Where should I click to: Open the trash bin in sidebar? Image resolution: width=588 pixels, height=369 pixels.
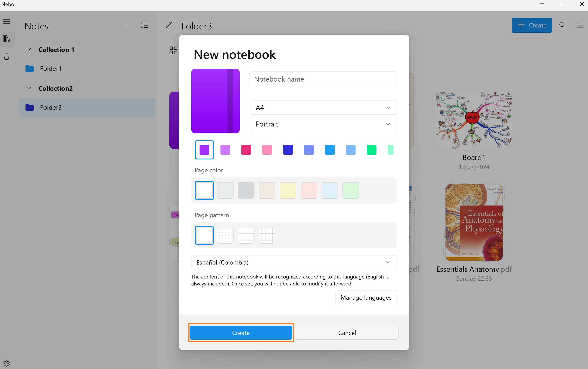point(7,56)
